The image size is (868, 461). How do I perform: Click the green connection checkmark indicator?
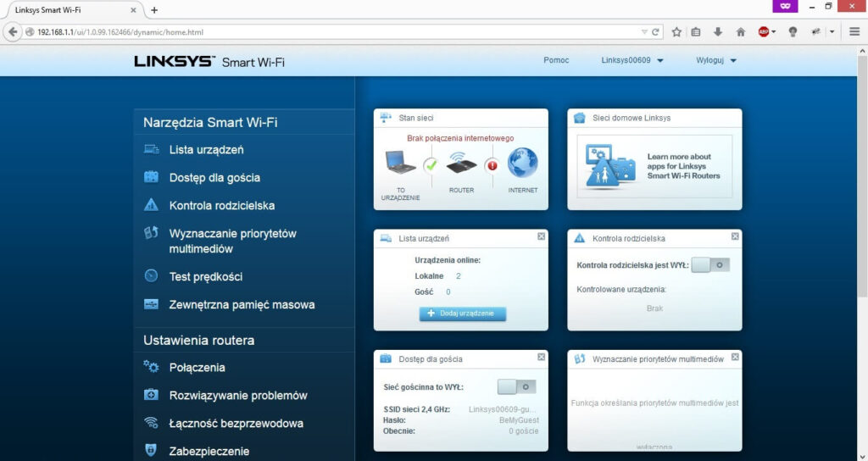(431, 165)
